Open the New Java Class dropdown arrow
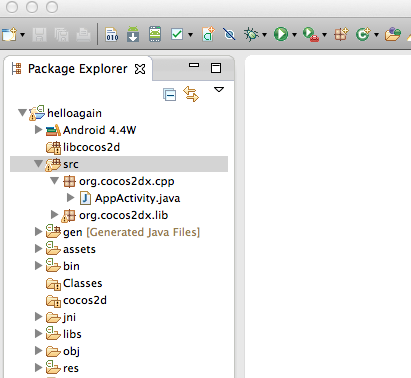The height and width of the screenshot is (378, 411). (376, 35)
